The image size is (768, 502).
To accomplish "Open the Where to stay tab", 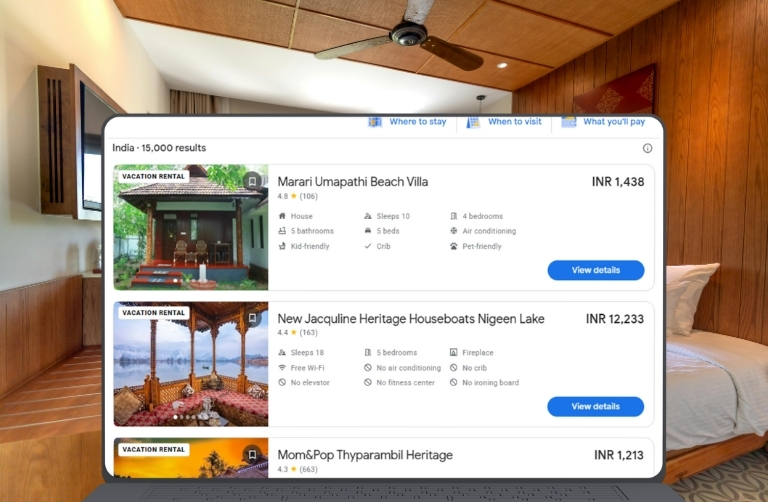I will click(408, 121).
